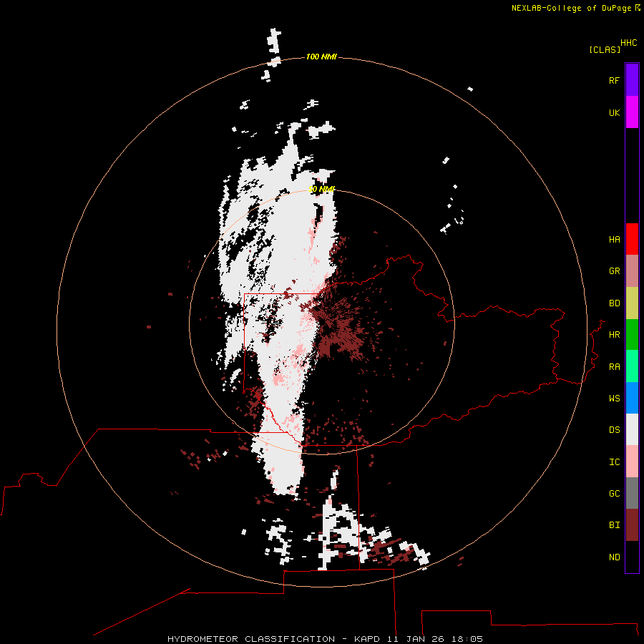Click the BI dark-red legend swatch
The height and width of the screenshot is (644, 644).
[x=632, y=525]
